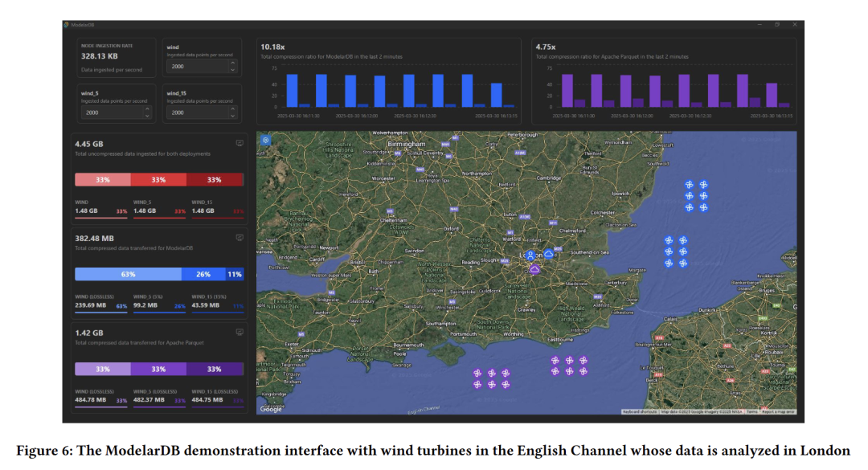The image size is (868, 470).
Task: Select bottom-right turbine in blue cluster off Margate
Action: click(683, 264)
